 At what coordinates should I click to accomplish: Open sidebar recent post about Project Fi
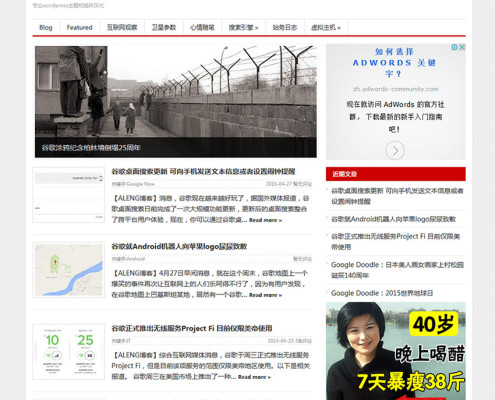point(396,242)
